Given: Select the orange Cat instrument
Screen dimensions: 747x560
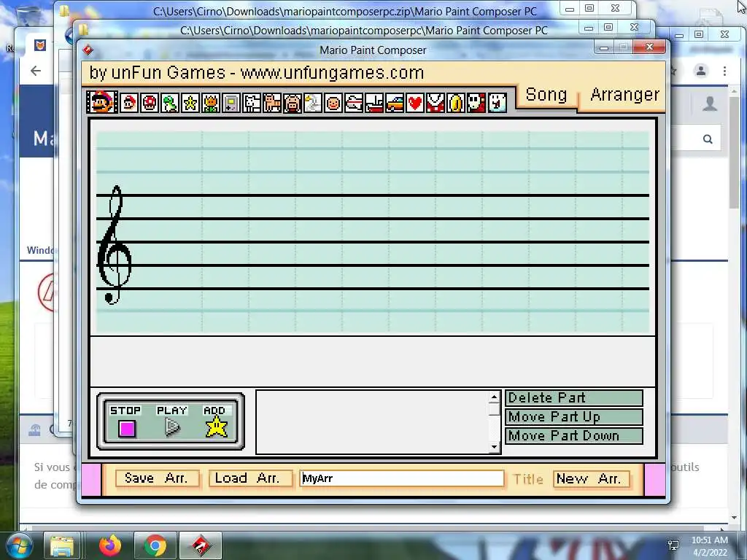Looking at the screenshot, I should tap(272, 103).
